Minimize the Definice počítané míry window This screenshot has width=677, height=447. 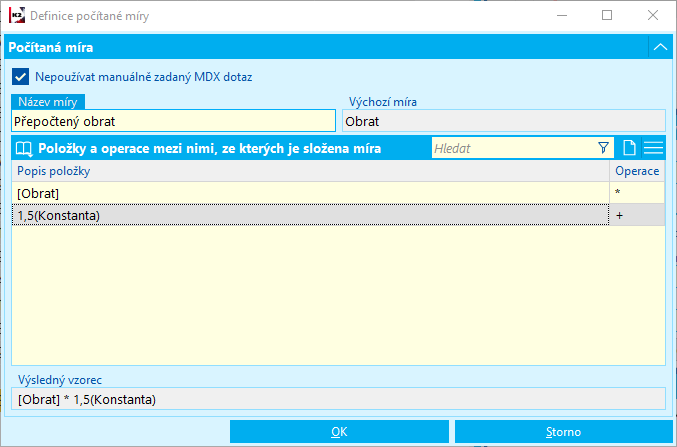tap(562, 16)
